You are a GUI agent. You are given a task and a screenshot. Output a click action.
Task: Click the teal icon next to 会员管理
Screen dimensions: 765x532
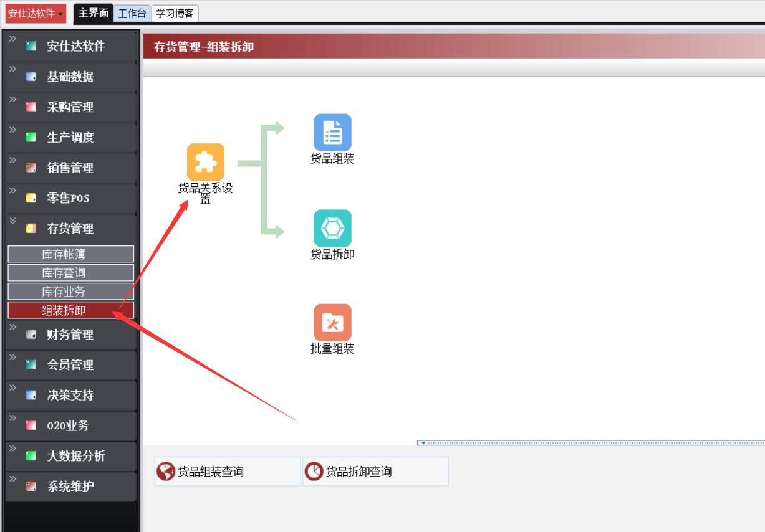click(x=31, y=365)
